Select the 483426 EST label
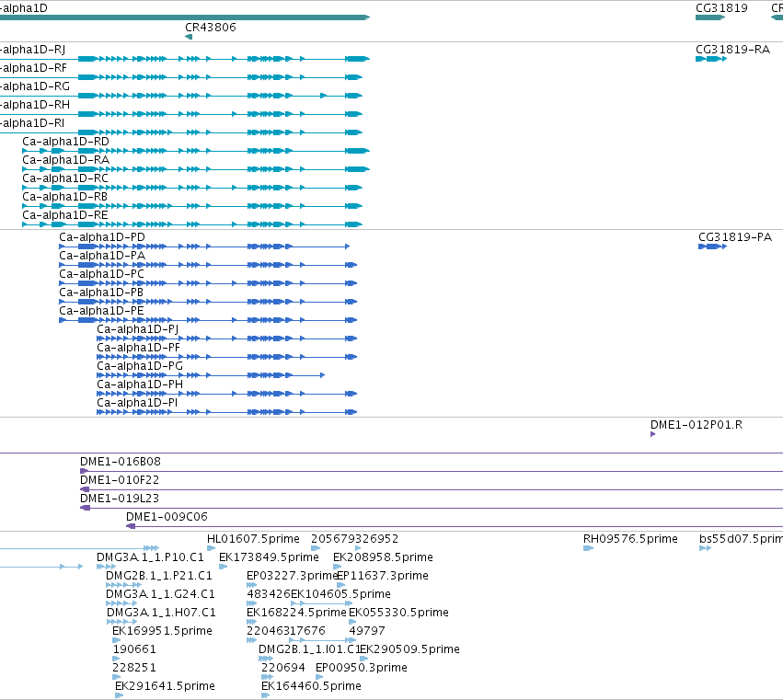This screenshot has width=783, height=700. click(269, 594)
